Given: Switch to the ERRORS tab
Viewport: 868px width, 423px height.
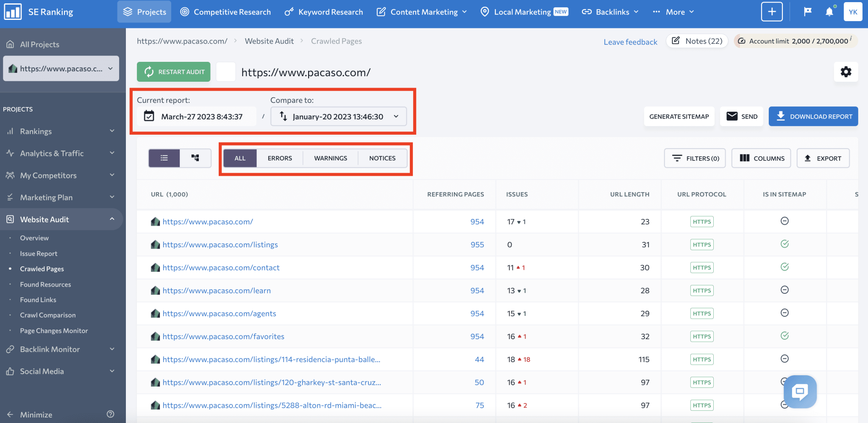Looking at the screenshot, I should (x=279, y=158).
